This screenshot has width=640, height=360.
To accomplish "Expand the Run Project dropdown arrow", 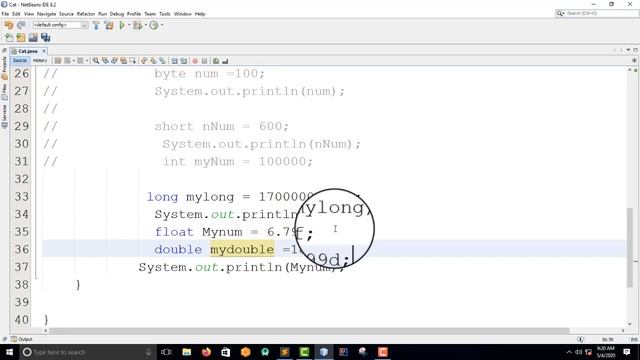I will coord(129,25).
